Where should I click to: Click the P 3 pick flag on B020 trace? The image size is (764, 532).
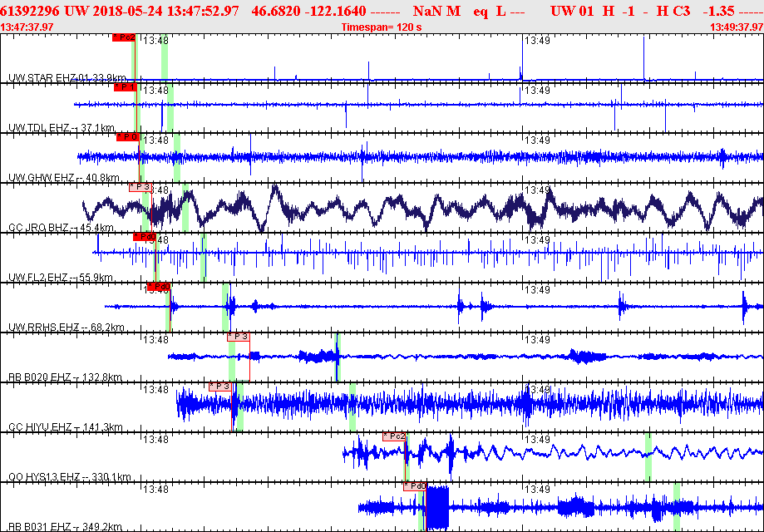coord(238,337)
